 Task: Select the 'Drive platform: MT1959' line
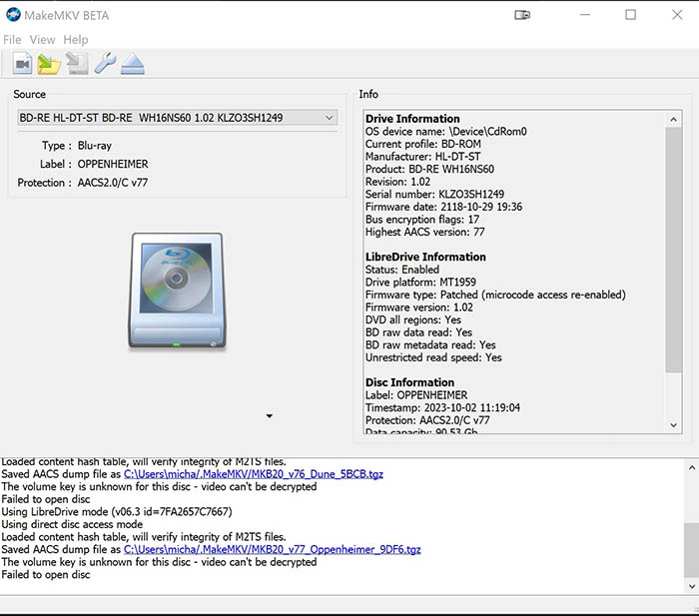click(x=420, y=283)
